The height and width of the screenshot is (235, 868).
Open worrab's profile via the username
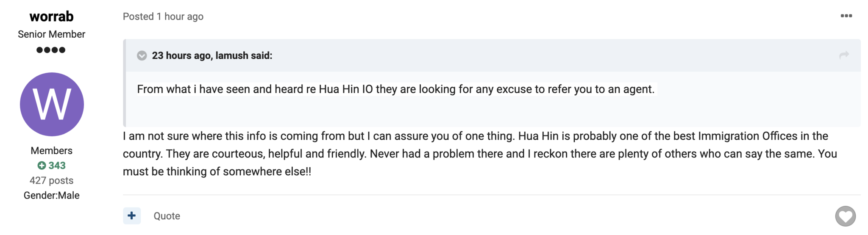click(52, 16)
